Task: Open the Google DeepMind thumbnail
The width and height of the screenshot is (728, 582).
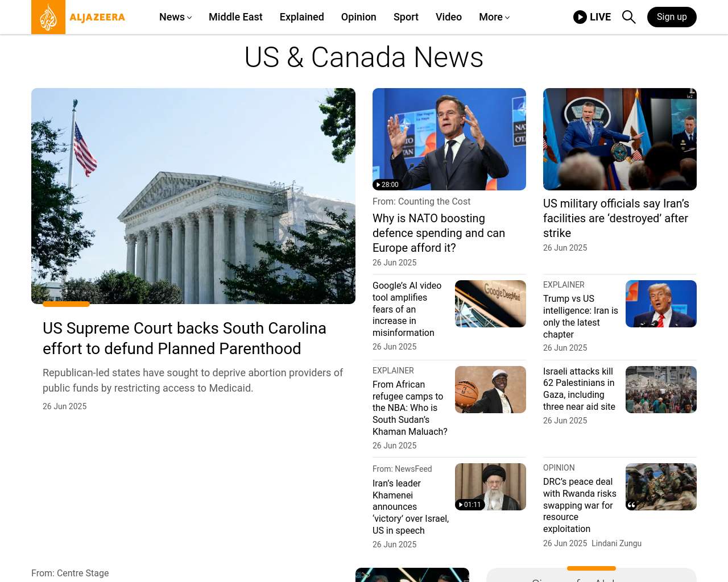Action: click(490, 304)
